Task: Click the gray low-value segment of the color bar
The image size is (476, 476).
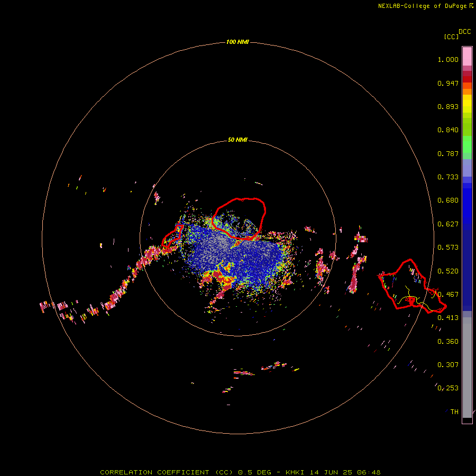Action: click(x=467, y=368)
